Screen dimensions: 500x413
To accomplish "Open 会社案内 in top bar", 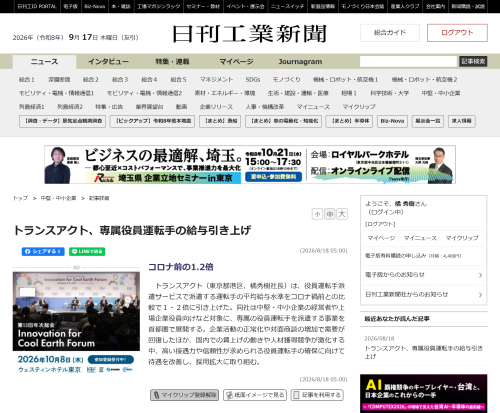I will (x=435, y=6).
